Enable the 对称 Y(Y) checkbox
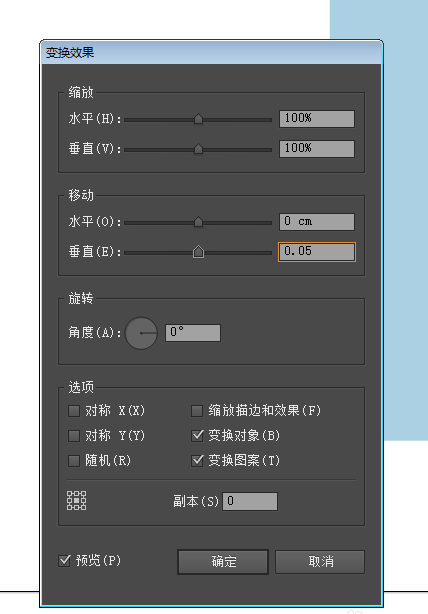 point(74,436)
